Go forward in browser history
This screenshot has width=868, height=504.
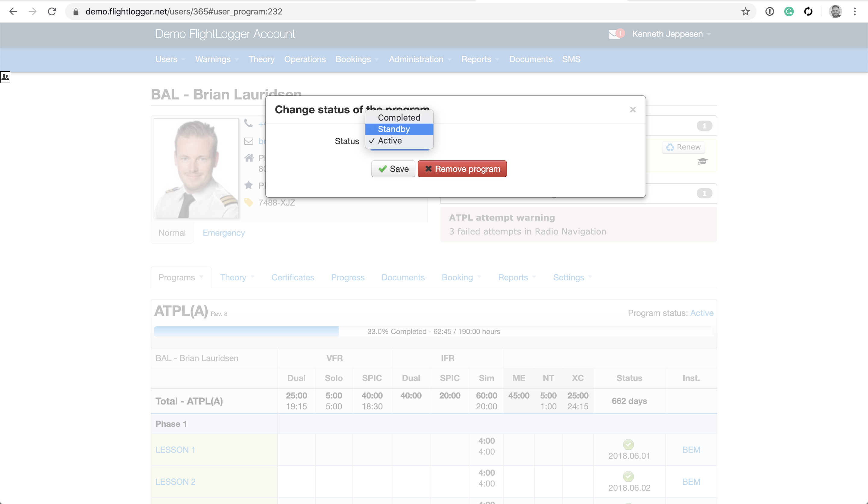[33, 11]
